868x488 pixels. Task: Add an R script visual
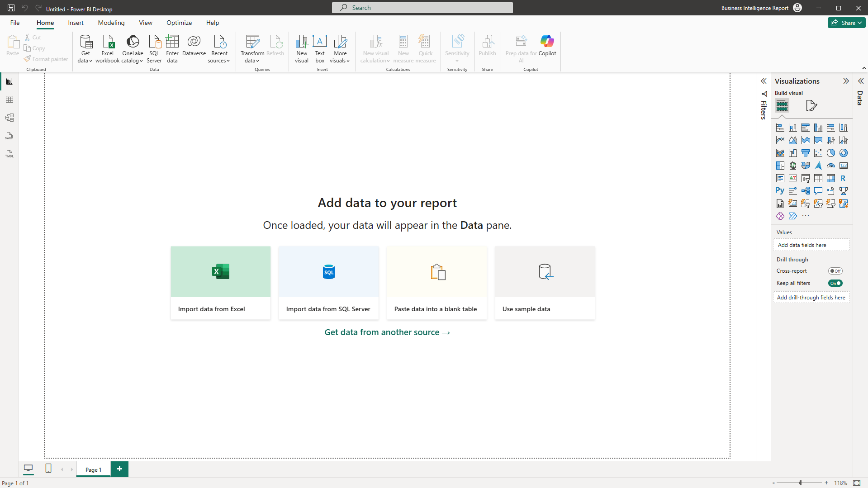click(x=843, y=178)
